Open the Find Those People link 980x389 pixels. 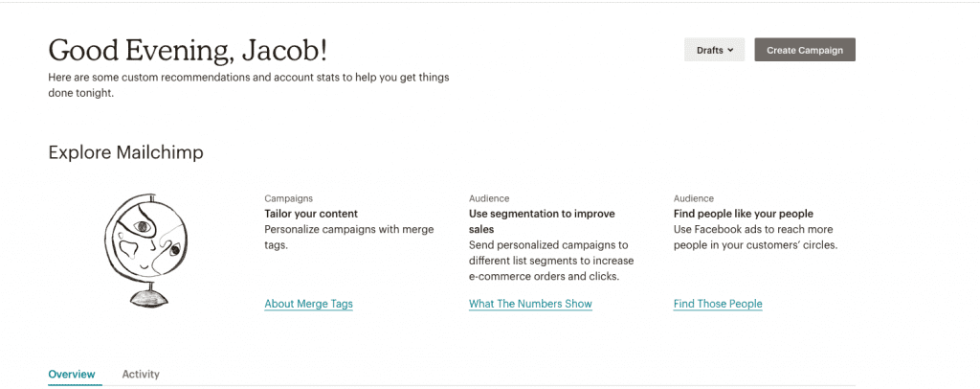[x=718, y=304]
